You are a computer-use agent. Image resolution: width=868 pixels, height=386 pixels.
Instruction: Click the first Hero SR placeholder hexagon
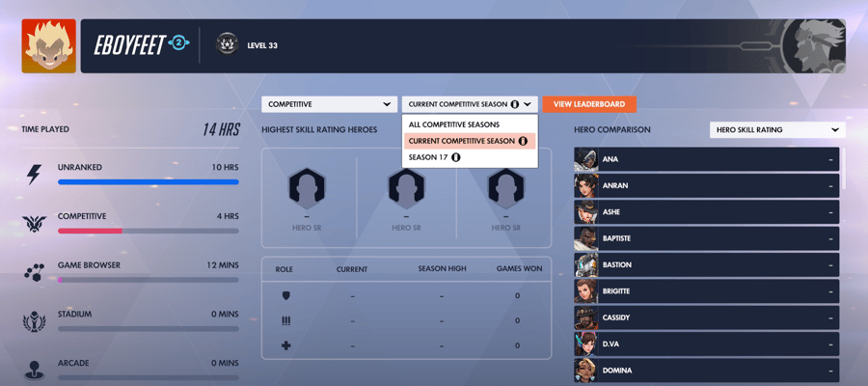click(307, 188)
